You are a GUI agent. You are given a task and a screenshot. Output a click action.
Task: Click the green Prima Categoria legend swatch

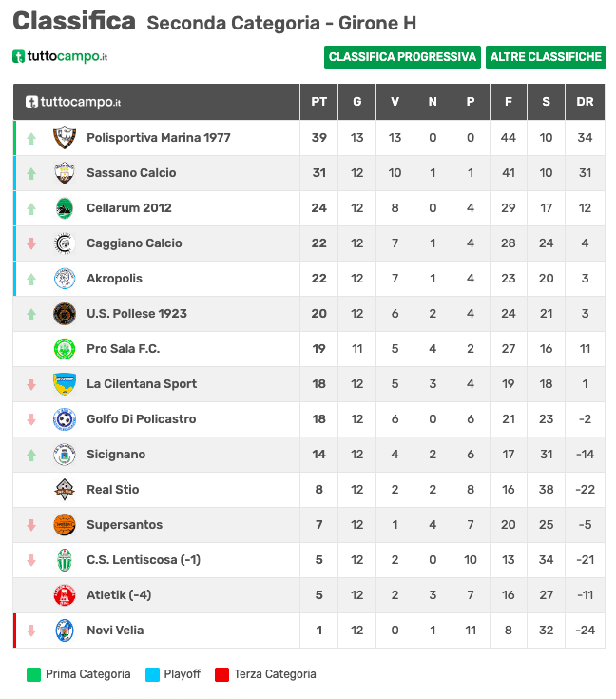(x=34, y=674)
